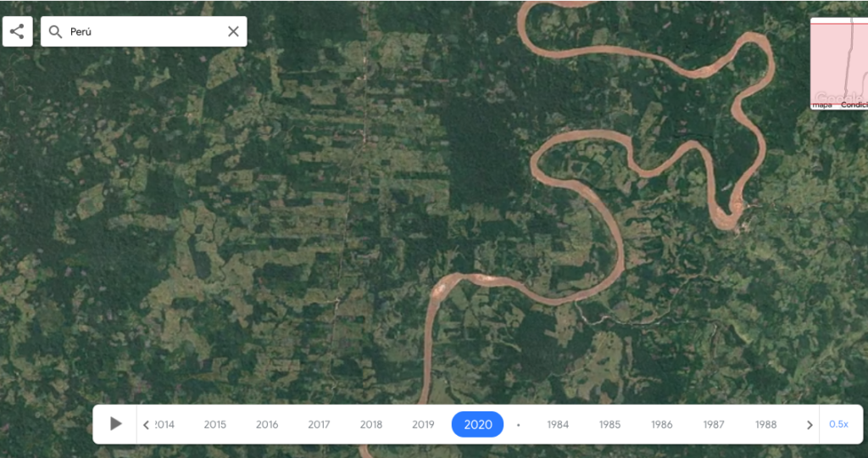The height and width of the screenshot is (458, 868).
Task: Select year 2019 on timeline
Action: click(x=423, y=425)
